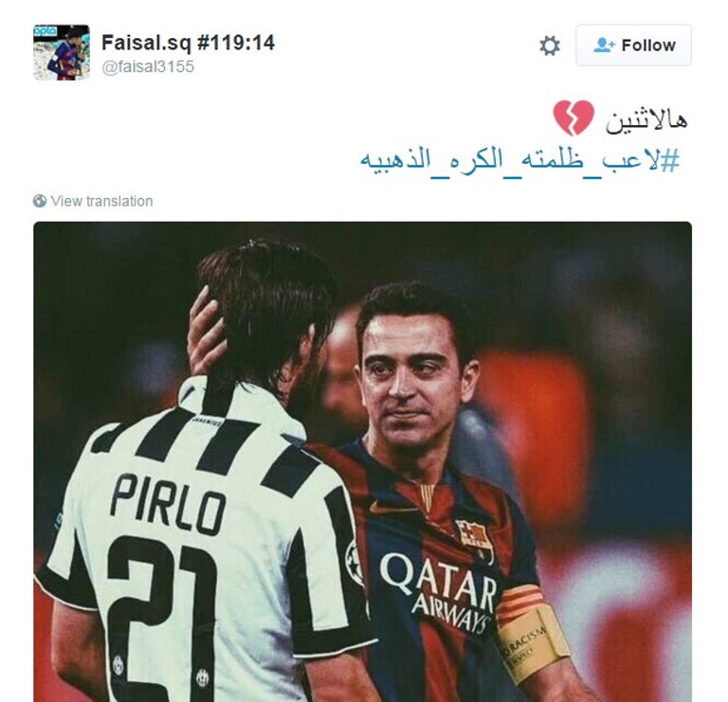Click the person-plus icon in Follow button
This screenshot has height=702, width=728.
[x=604, y=45]
